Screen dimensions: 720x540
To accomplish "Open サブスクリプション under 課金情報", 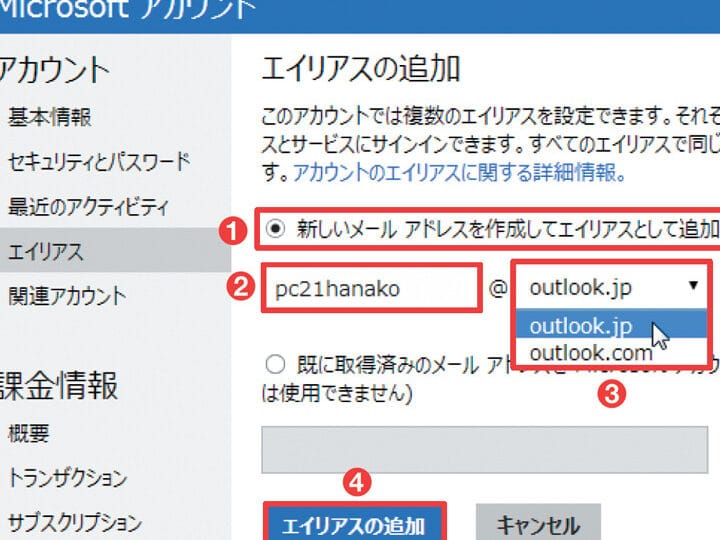I will (x=75, y=523).
